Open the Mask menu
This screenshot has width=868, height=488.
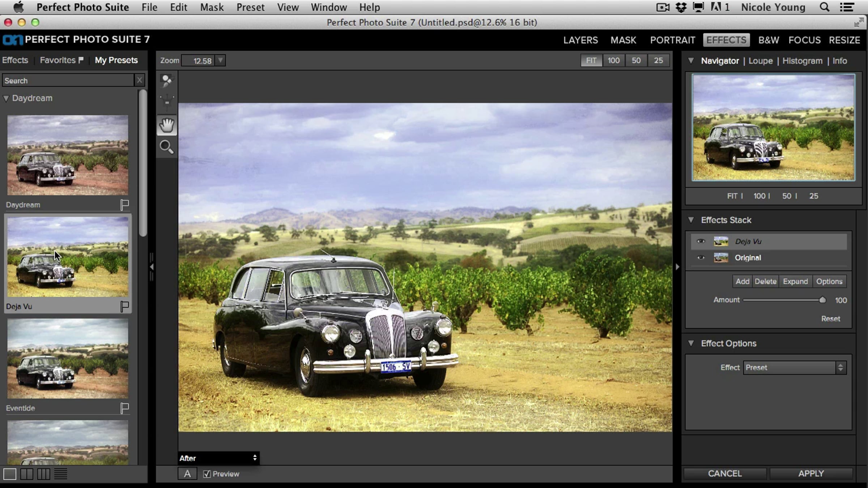click(212, 7)
